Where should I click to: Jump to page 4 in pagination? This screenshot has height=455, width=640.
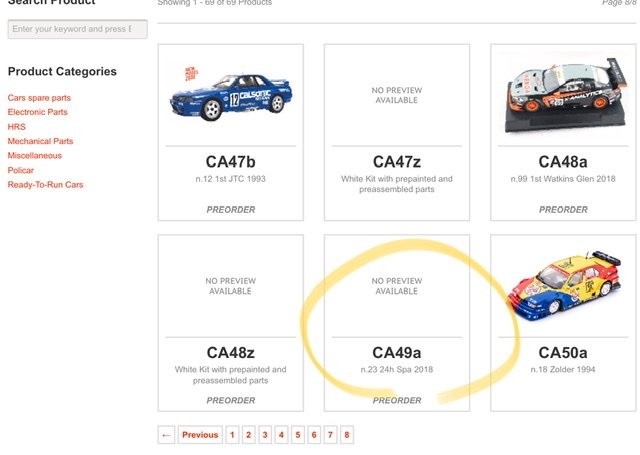pyautogui.click(x=281, y=435)
